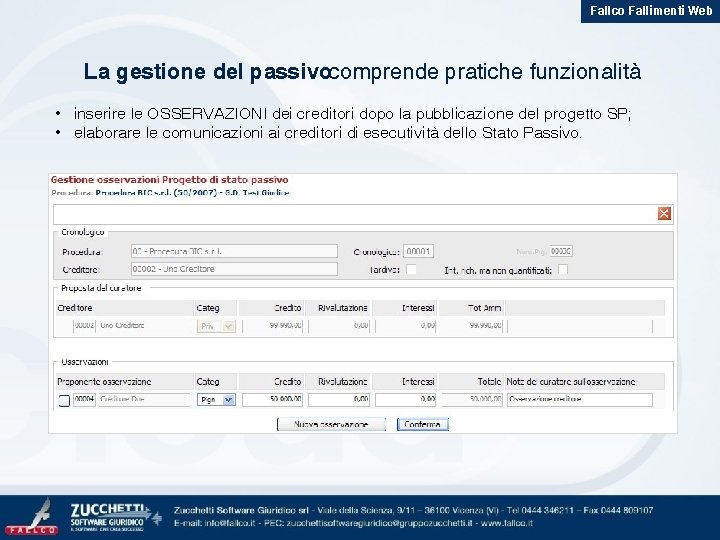Click the observation Credito field showing 50.000,00
The image size is (720, 540).
click(272, 399)
